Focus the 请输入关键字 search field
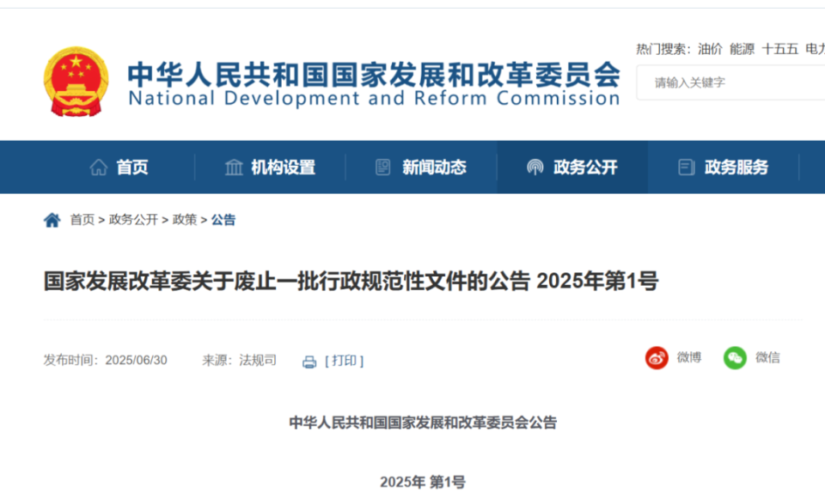This screenshot has height=504, width=825. click(730, 82)
